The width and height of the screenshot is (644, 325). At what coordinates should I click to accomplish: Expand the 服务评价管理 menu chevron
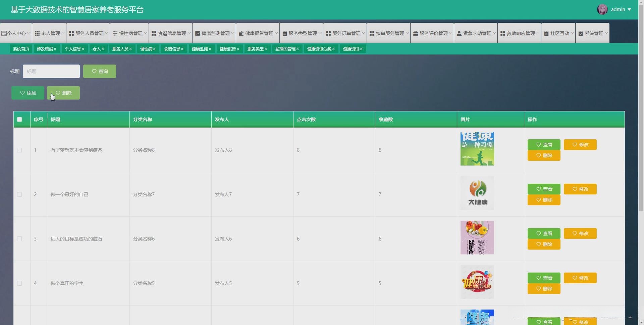click(x=450, y=33)
